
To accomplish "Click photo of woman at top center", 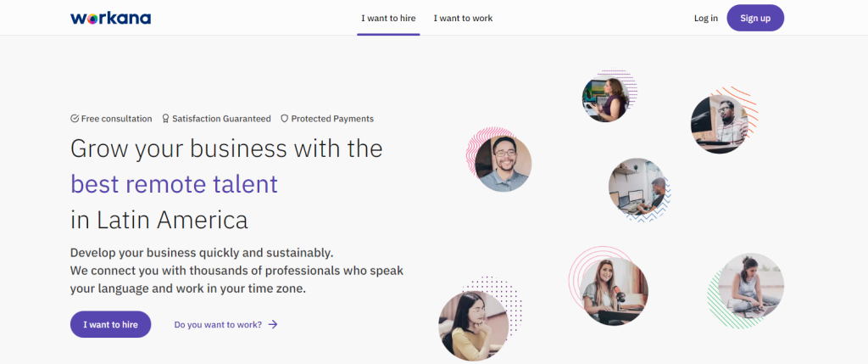I will point(606,98).
